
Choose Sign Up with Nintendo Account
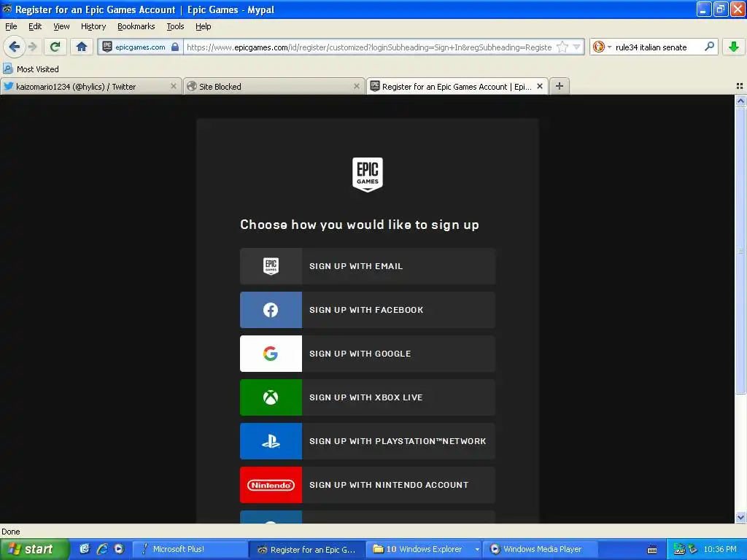pyautogui.click(x=368, y=485)
